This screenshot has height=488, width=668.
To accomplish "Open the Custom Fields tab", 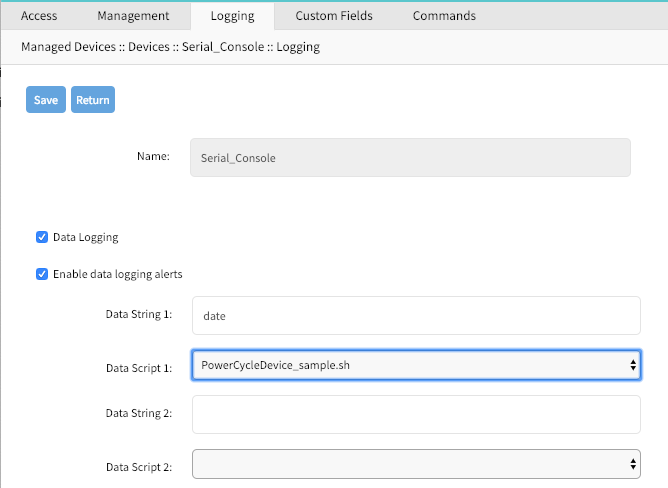I will coord(334,16).
